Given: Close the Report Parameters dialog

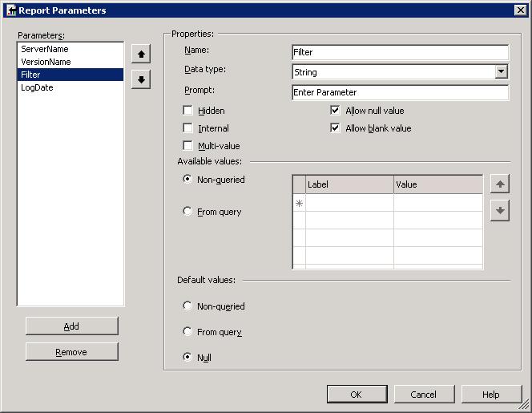Looking at the screenshot, I should click(521, 10).
